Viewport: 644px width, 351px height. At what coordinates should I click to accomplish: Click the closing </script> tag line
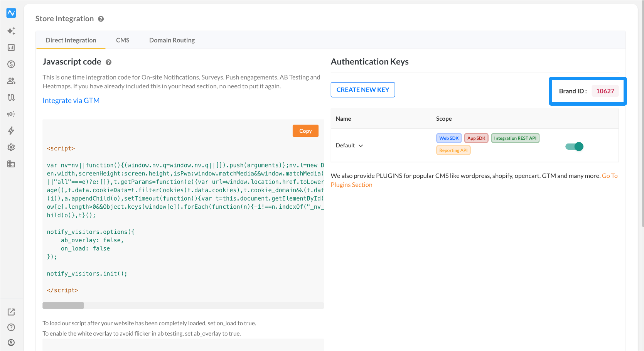pyautogui.click(x=62, y=290)
